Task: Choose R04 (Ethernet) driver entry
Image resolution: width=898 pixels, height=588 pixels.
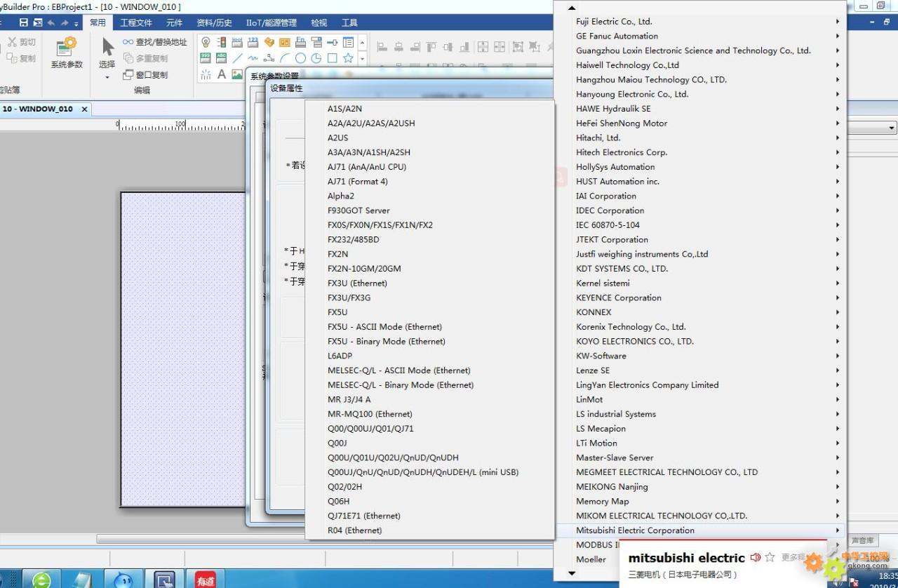Action: (x=429, y=530)
